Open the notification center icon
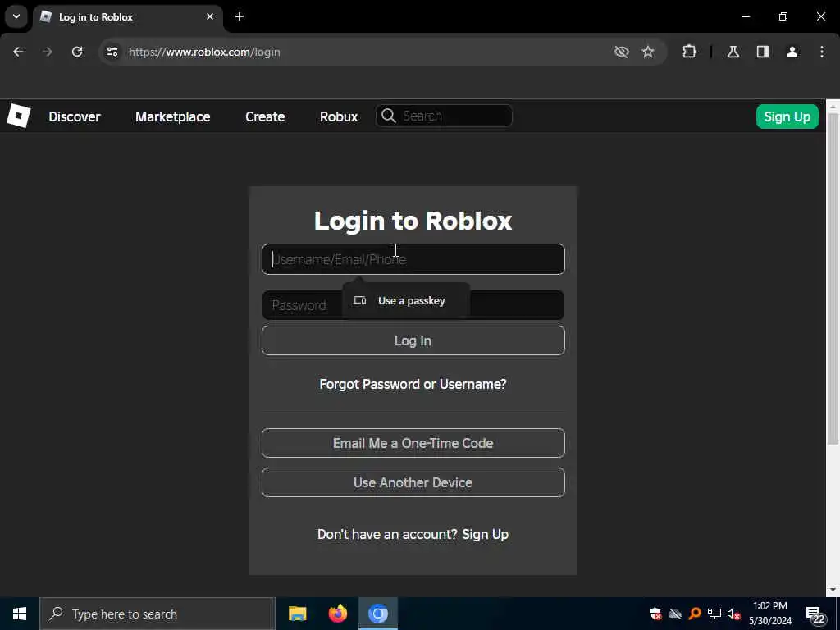 coord(816,615)
